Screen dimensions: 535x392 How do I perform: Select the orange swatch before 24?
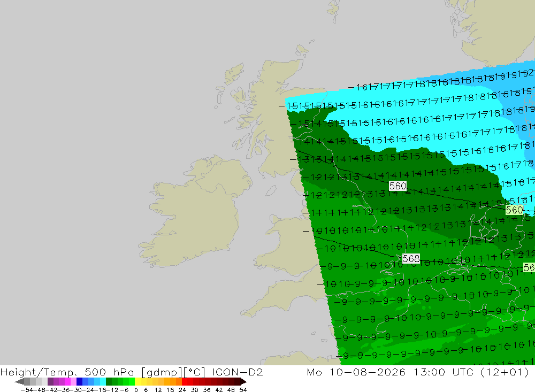[x=179, y=382]
